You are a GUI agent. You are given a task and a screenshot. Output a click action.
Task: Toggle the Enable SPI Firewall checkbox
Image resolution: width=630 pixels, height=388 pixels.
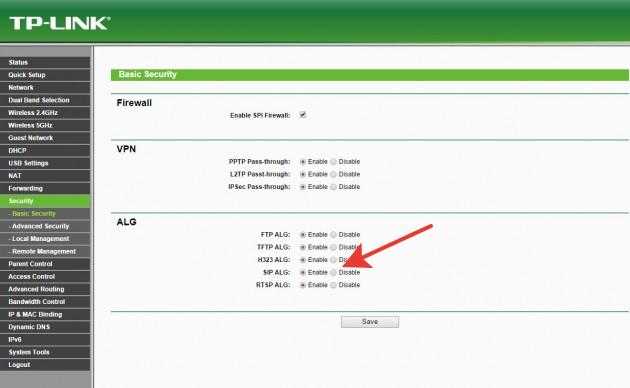303,115
